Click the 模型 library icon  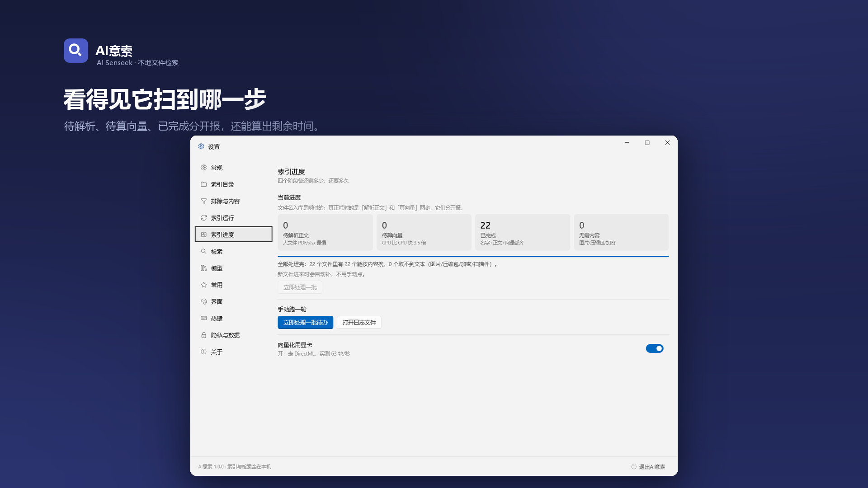point(203,268)
